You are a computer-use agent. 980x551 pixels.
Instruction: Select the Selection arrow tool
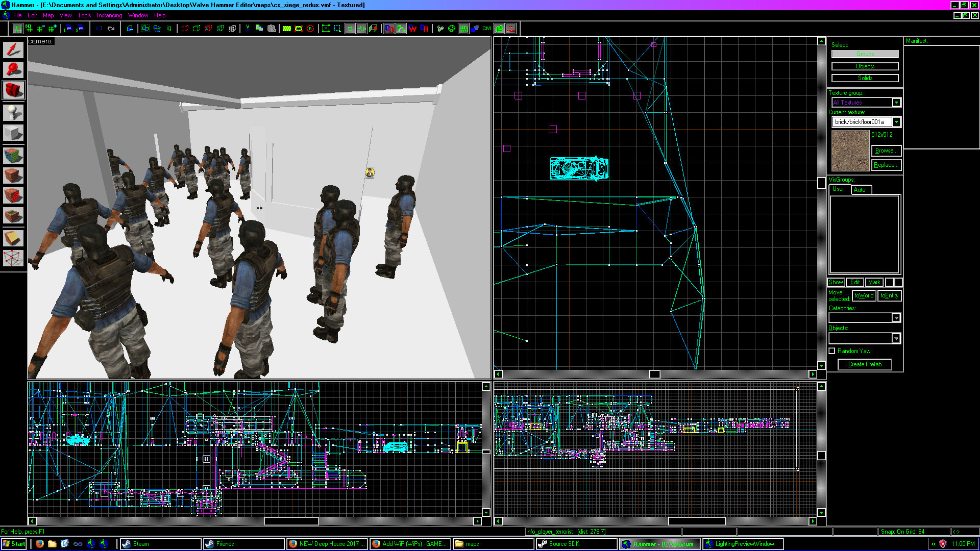13,49
